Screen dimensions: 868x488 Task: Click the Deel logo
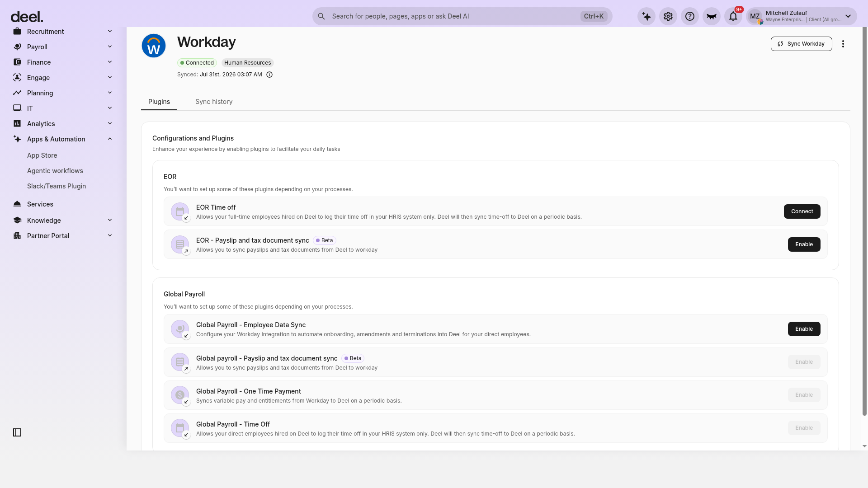click(27, 17)
